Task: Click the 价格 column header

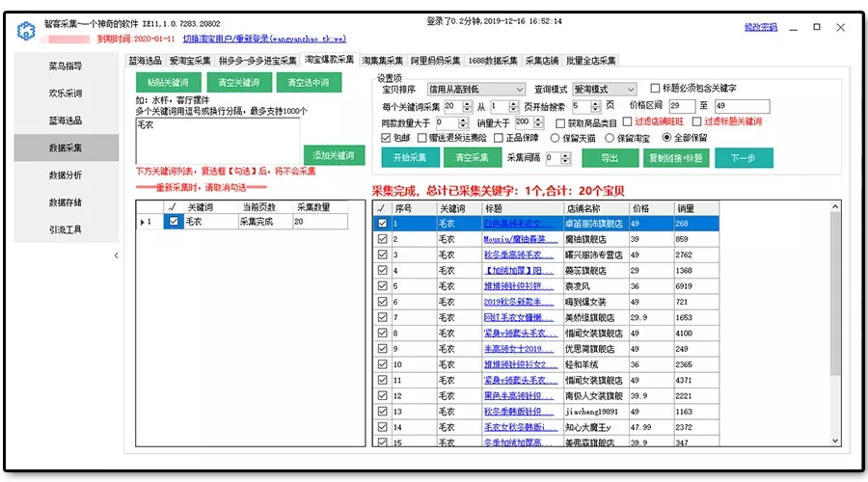Action: point(651,208)
